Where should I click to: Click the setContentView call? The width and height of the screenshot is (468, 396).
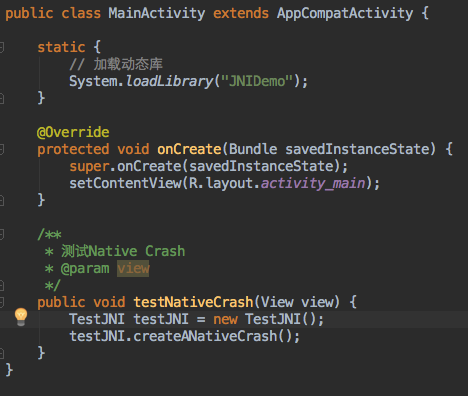pos(125,183)
